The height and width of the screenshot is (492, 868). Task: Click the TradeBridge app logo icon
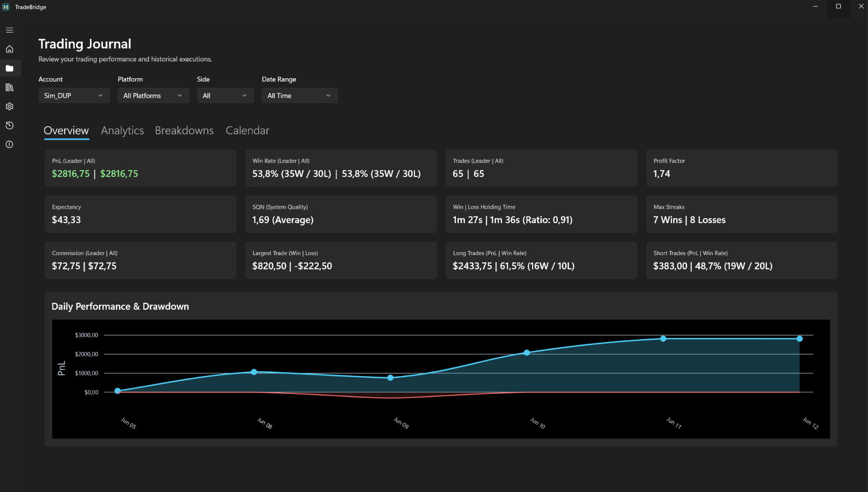pos(6,7)
